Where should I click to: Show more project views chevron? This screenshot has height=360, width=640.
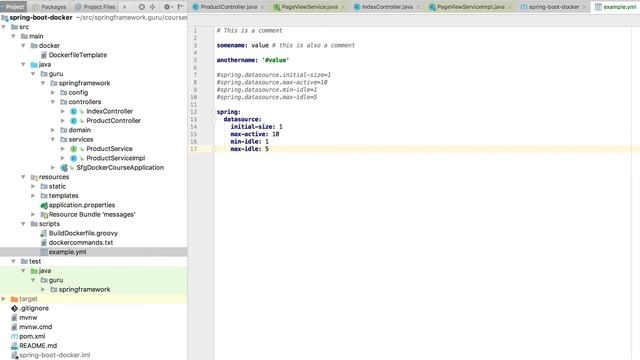124,7
